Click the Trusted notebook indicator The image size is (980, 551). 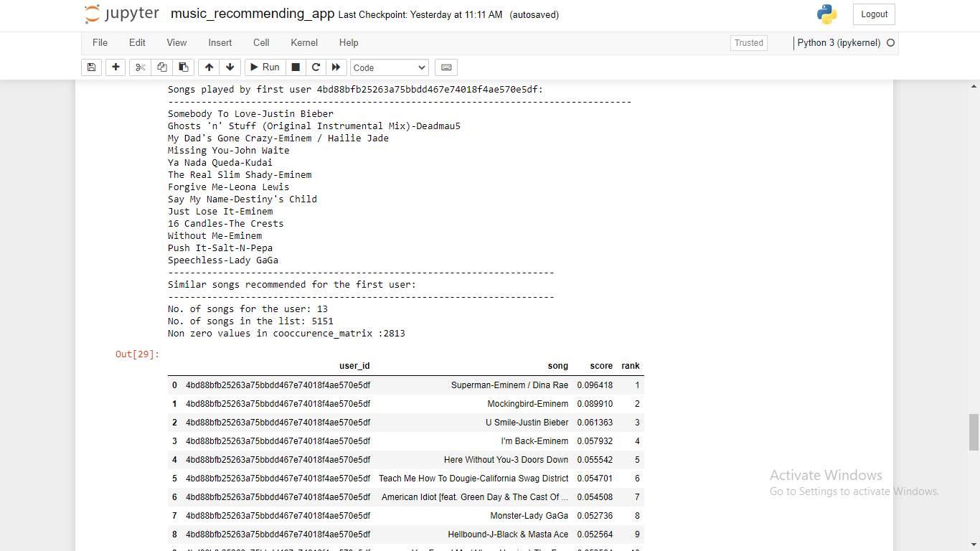pos(748,42)
